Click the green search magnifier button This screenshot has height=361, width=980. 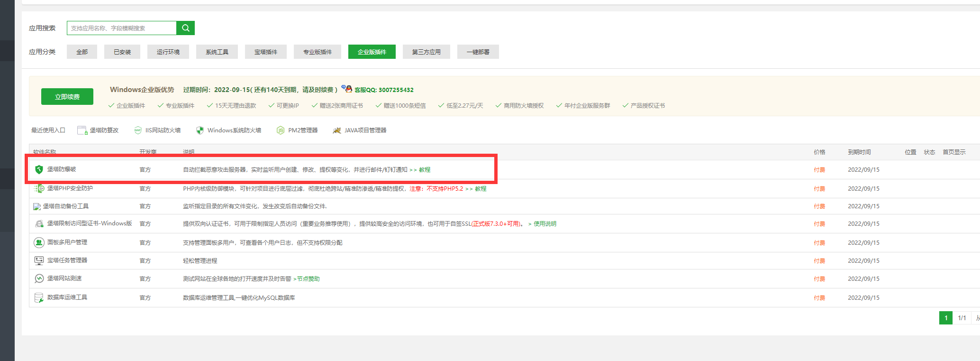pyautogui.click(x=185, y=28)
